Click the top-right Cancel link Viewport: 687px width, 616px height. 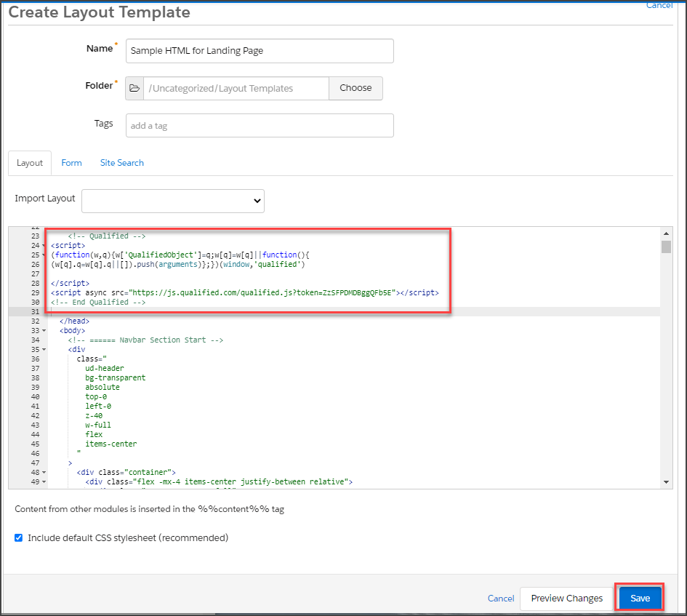(x=659, y=5)
